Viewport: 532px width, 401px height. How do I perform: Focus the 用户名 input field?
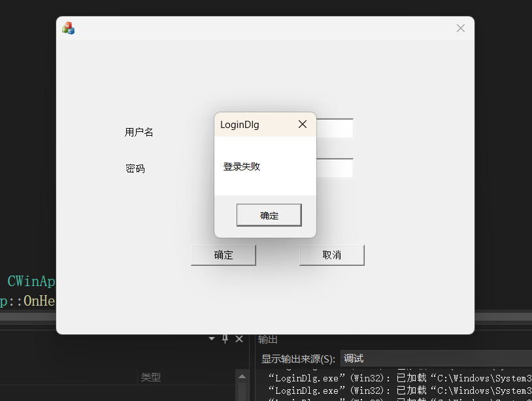(335, 129)
